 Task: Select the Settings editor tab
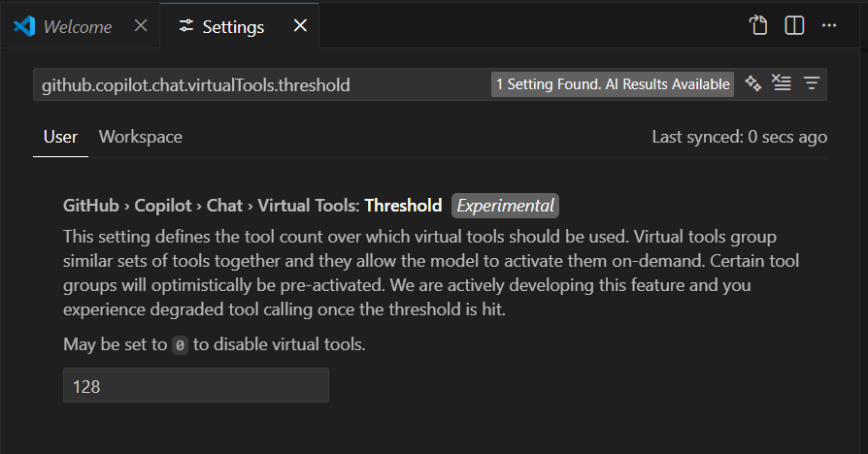coord(233,26)
